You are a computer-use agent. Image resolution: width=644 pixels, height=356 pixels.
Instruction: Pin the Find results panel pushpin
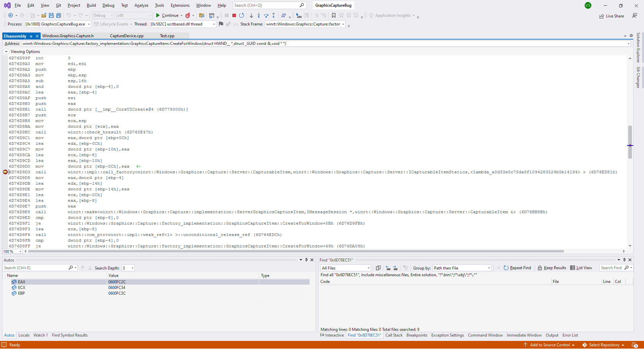[624, 260]
